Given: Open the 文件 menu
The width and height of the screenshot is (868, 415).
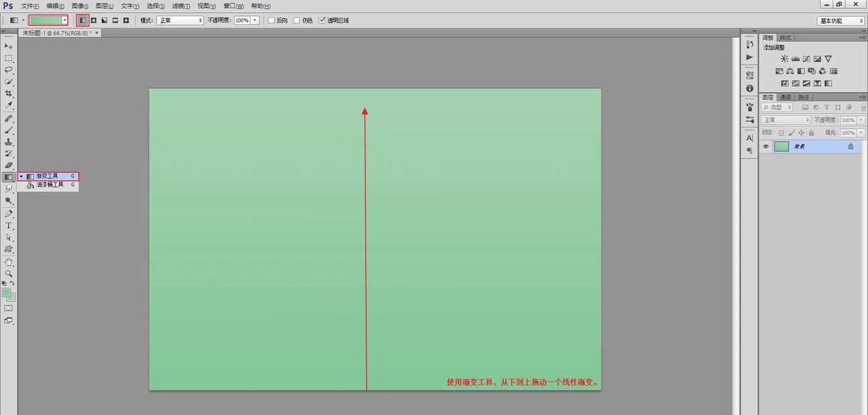Looking at the screenshot, I should [x=30, y=5].
